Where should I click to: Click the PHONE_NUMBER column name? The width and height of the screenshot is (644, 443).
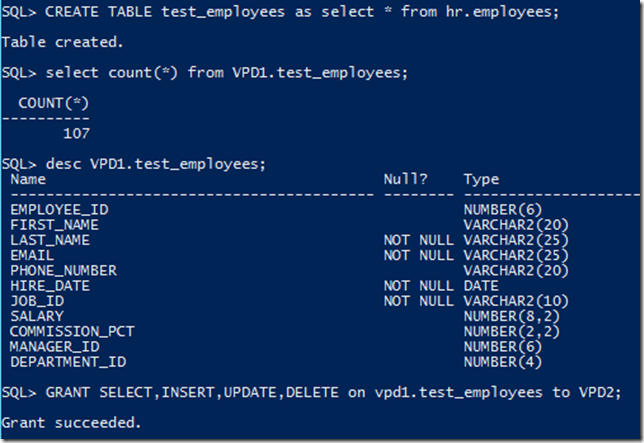coord(63,271)
